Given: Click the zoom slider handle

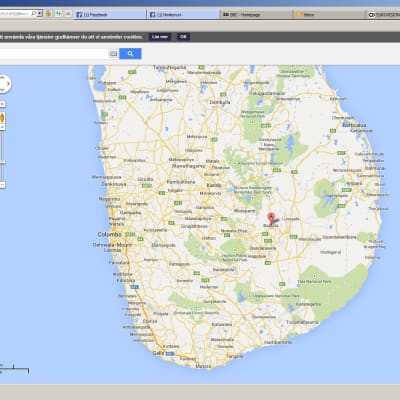Looking at the screenshot, I should (x=2, y=162).
